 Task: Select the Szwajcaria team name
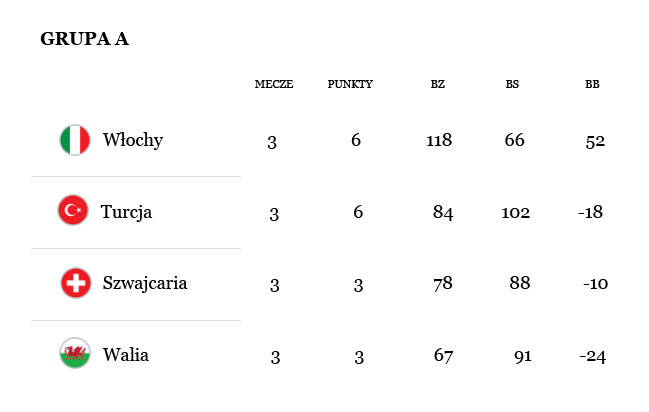144,283
